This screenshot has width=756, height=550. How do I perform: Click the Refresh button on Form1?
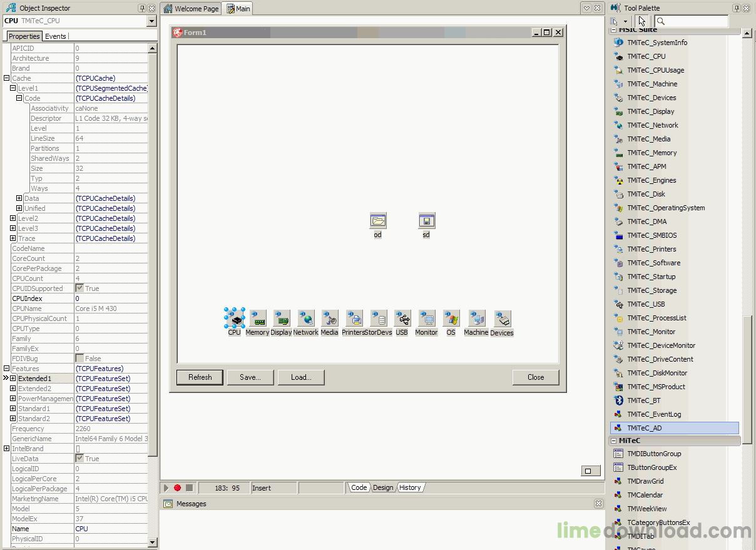pyautogui.click(x=200, y=377)
